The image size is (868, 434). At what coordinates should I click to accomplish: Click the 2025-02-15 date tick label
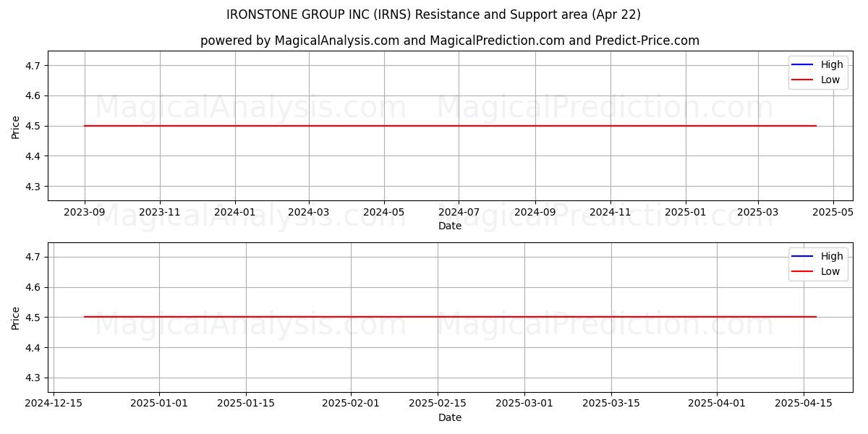[438, 404]
